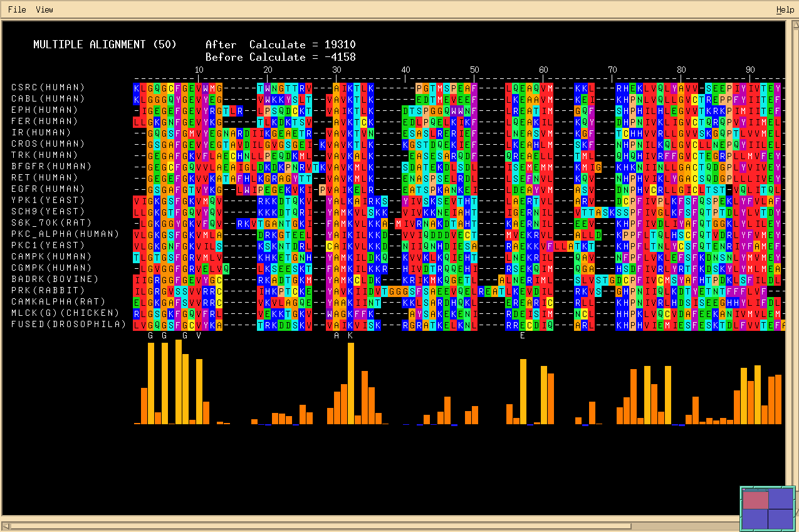Viewport: 799px width, 532px height.
Task: Click the consensus letter E below alignment
Action: [x=523, y=335]
